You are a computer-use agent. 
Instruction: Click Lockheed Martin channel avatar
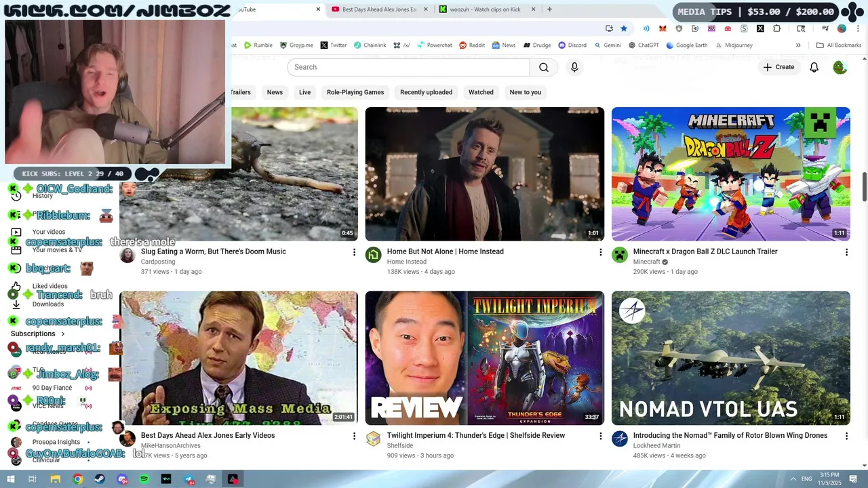pos(620,439)
